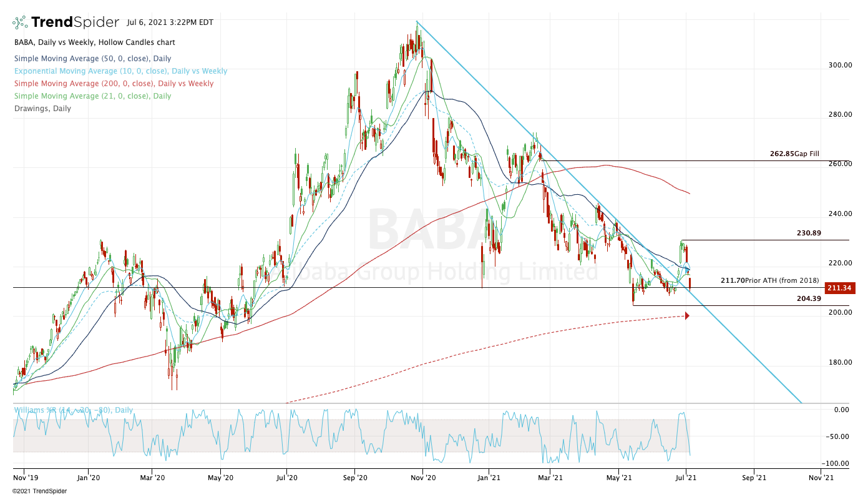
Task: Click the Williams %R indicator label
Action: [73, 410]
